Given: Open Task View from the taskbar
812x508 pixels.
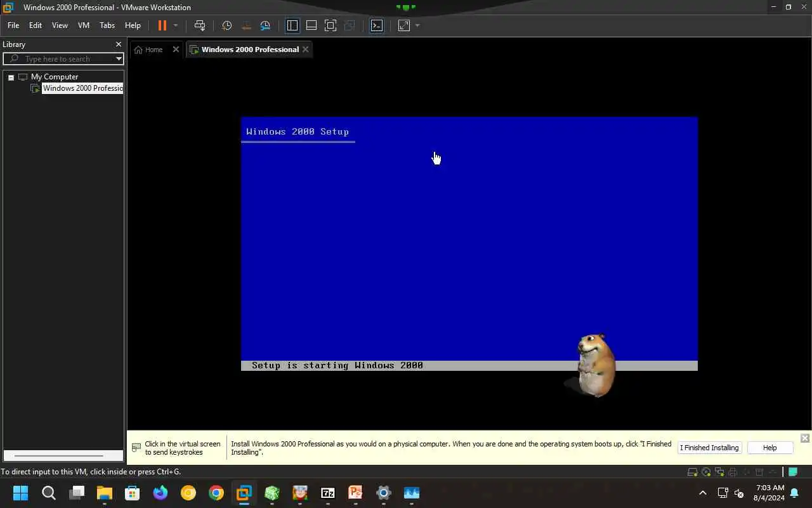Looking at the screenshot, I should (77, 493).
